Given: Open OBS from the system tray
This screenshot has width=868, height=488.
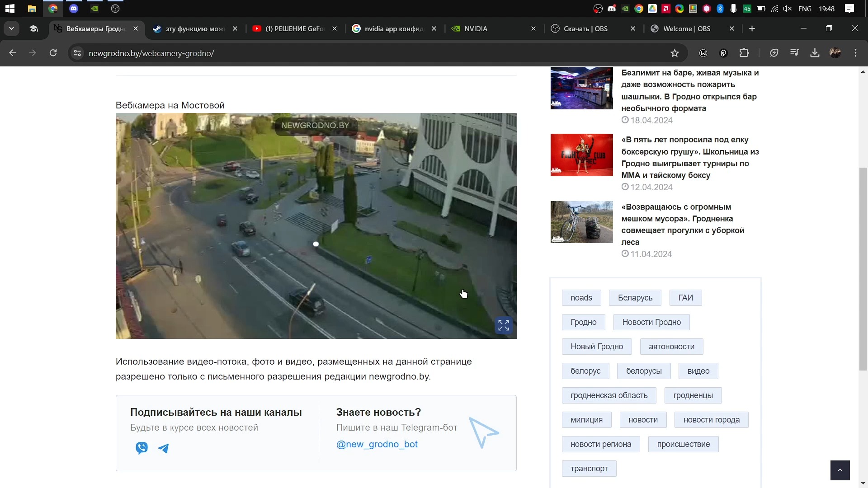Looking at the screenshot, I should [x=598, y=9].
